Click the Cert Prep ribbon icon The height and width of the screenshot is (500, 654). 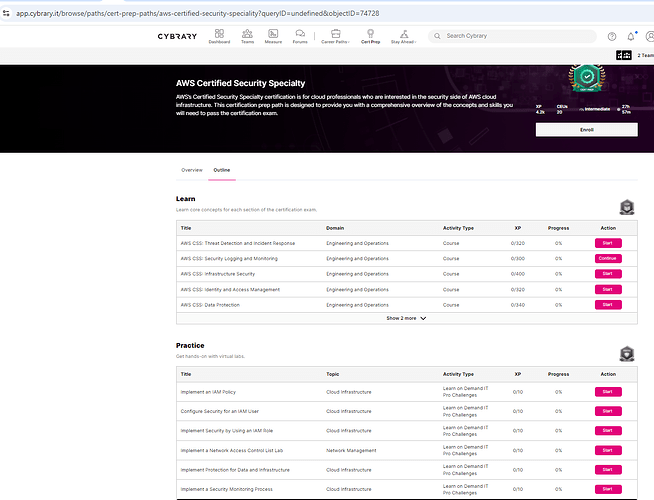click(x=370, y=34)
